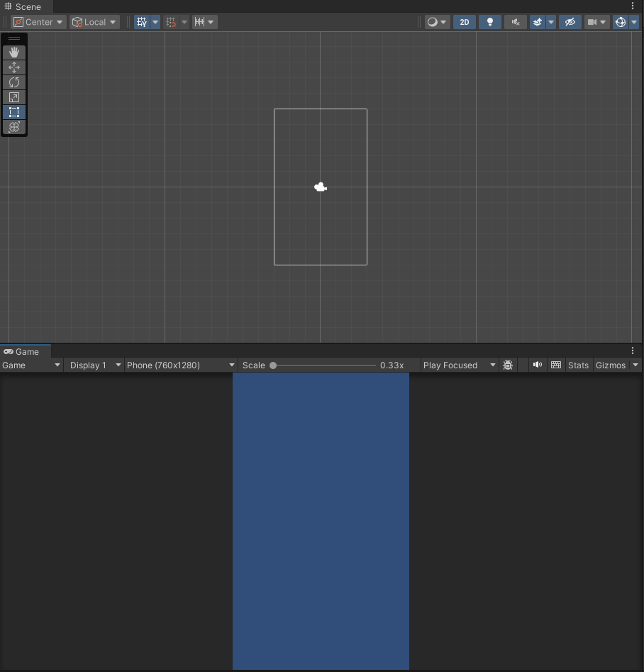The height and width of the screenshot is (672, 644).
Task: Open Phone (760x1280) resolution dropdown
Action: (x=181, y=365)
